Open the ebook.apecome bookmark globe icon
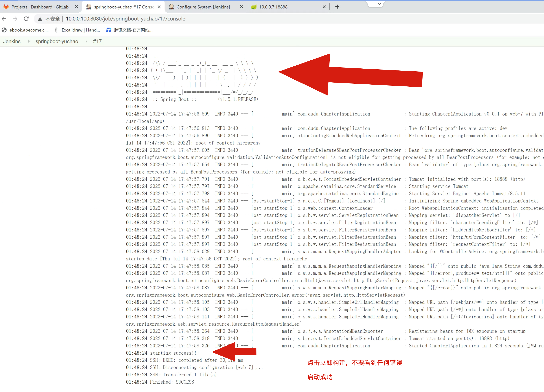This screenshot has width=544, height=392. (4, 30)
